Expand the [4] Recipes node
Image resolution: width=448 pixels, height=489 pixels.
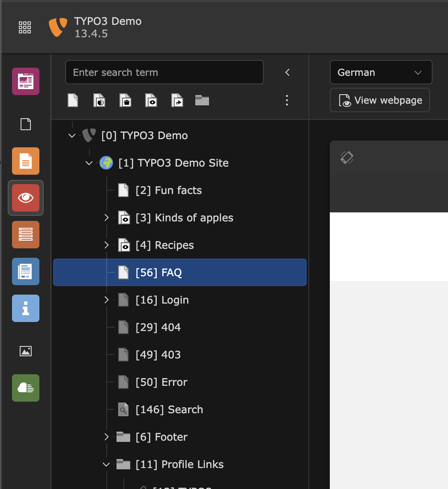pyautogui.click(x=106, y=245)
